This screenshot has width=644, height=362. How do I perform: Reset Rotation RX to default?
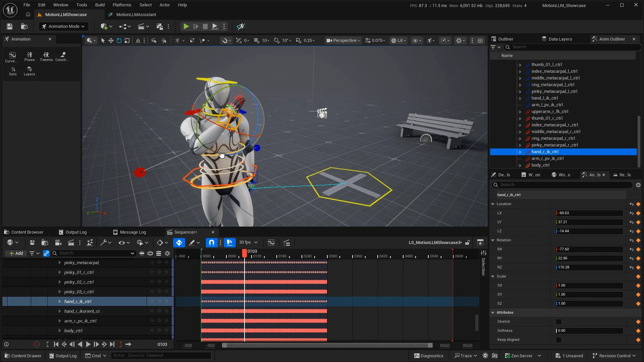(x=631, y=249)
